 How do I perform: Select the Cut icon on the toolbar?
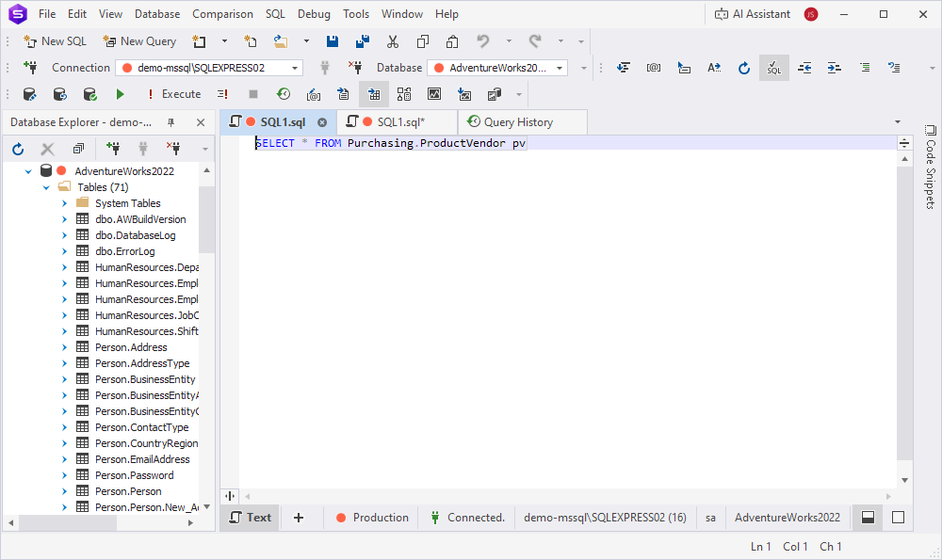[393, 40]
